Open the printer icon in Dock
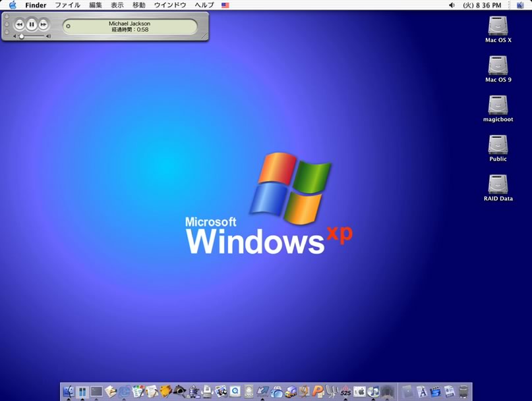The width and height of the screenshot is (532, 401). coord(207,392)
